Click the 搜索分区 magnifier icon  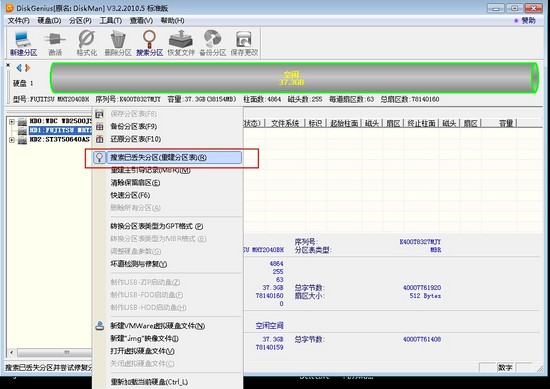click(149, 43)
